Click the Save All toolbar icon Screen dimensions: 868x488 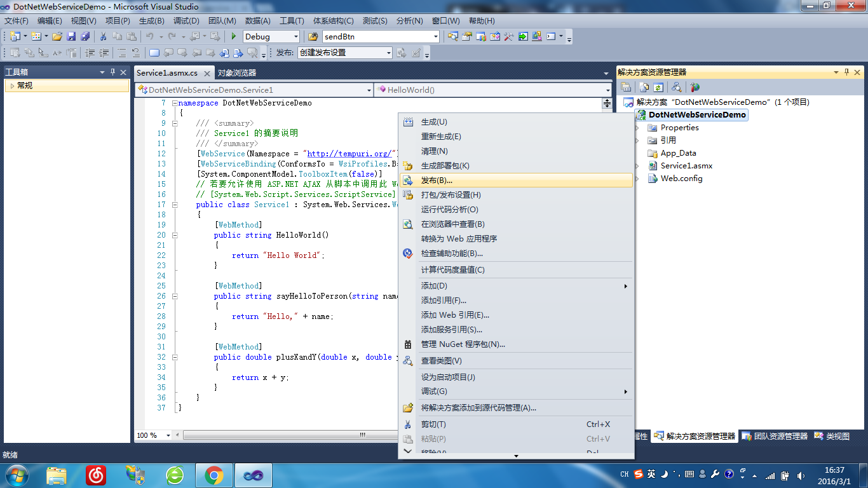[85, 36]
